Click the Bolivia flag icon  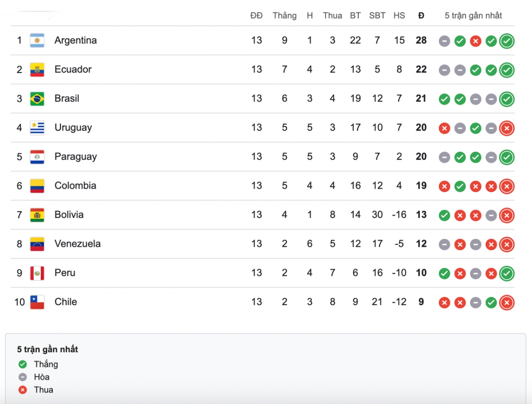coord(37,215)
